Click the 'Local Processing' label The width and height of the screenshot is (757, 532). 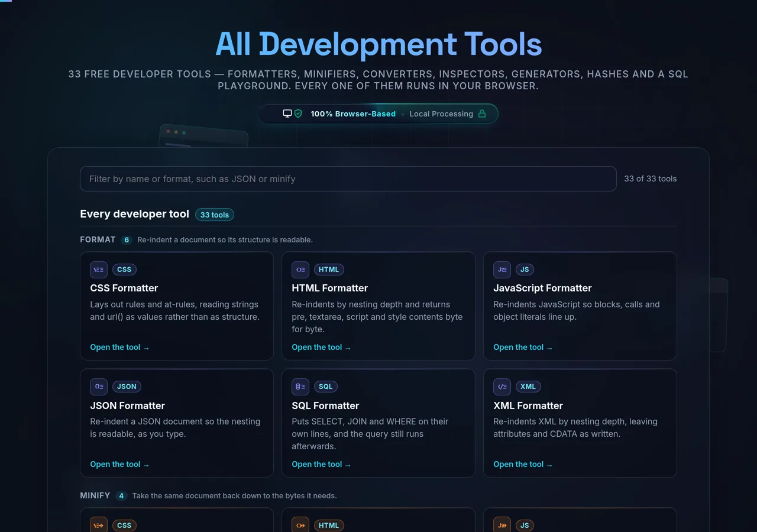441,113
